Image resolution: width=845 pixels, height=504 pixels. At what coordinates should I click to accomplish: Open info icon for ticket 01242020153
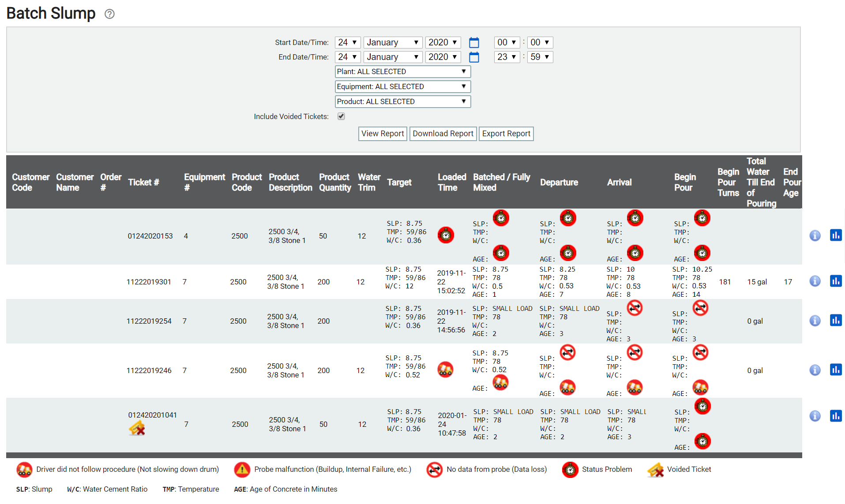click(x=815, y=235)
